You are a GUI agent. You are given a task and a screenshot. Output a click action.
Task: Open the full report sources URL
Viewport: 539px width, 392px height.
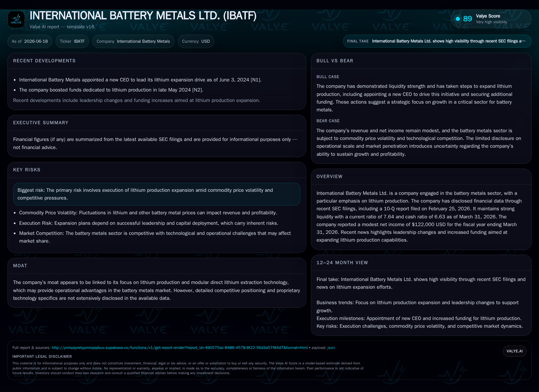pyautogui.click(x=180, y=348)
